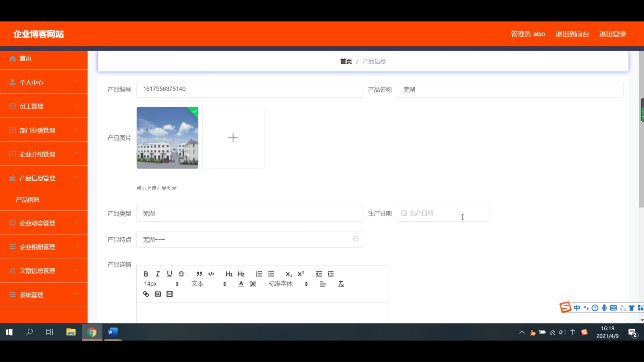Insert image into product details
The width and height of the screenshot is (644, 362).
(x=158, y=294)
